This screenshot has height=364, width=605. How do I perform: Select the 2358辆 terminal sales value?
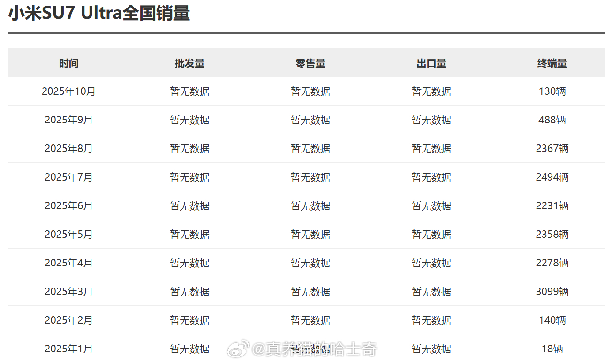[x=552, y=235]
